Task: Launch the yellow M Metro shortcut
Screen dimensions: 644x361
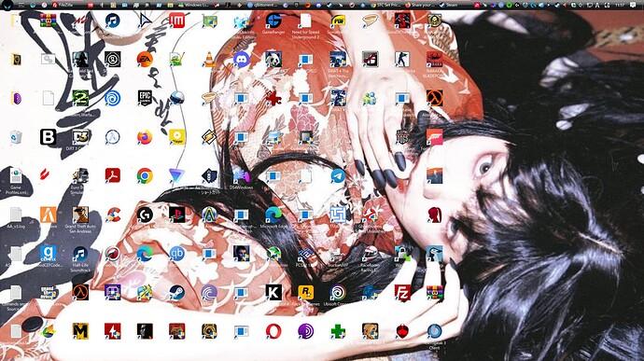Action: (x=80, y=331)
